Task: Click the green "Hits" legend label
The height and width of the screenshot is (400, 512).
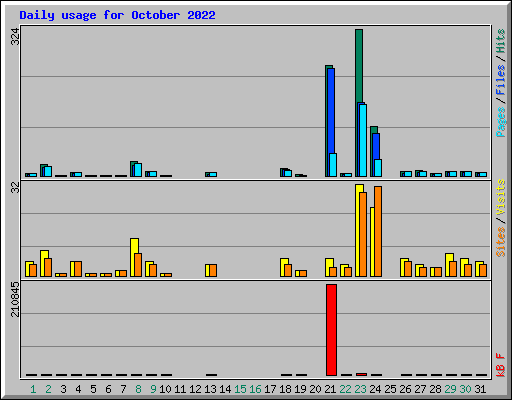Action: [501, 41]
